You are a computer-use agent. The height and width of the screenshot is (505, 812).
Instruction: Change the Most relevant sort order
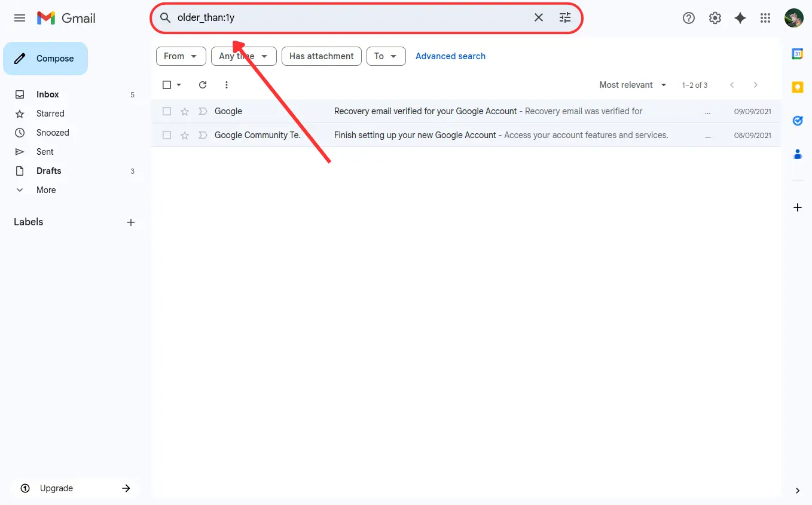(x=633, y=85)
